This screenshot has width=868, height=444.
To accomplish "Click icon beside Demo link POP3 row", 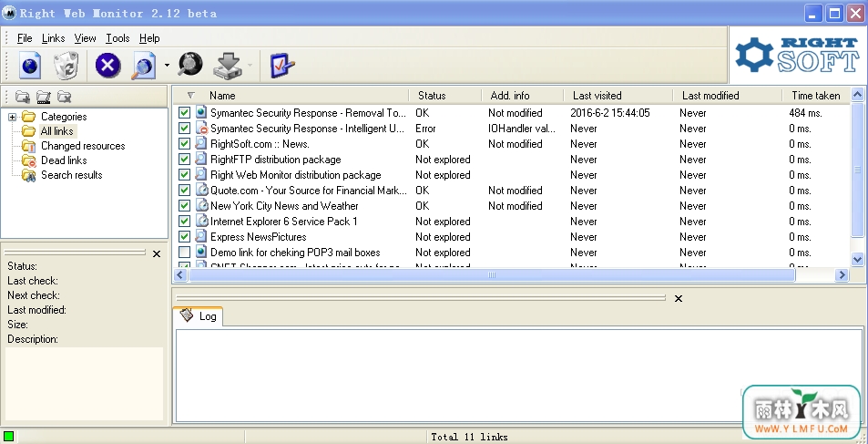I will [x=201, y=253].
